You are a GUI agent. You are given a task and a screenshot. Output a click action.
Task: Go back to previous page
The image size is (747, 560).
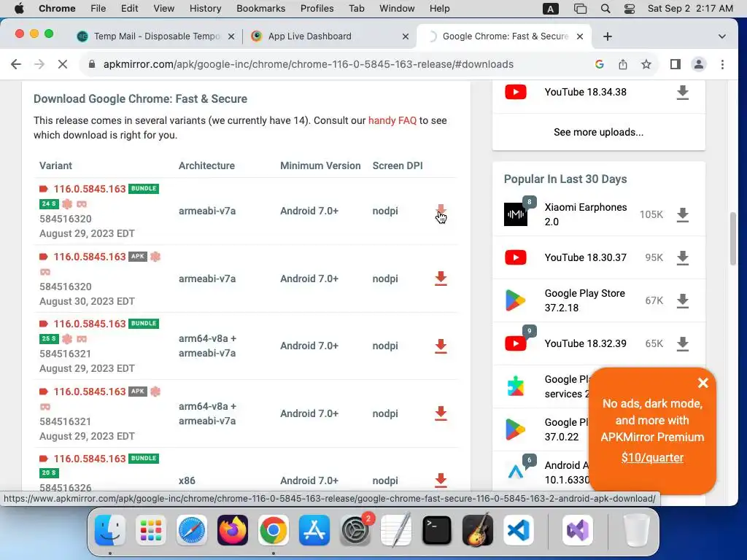tap(16, 64)
